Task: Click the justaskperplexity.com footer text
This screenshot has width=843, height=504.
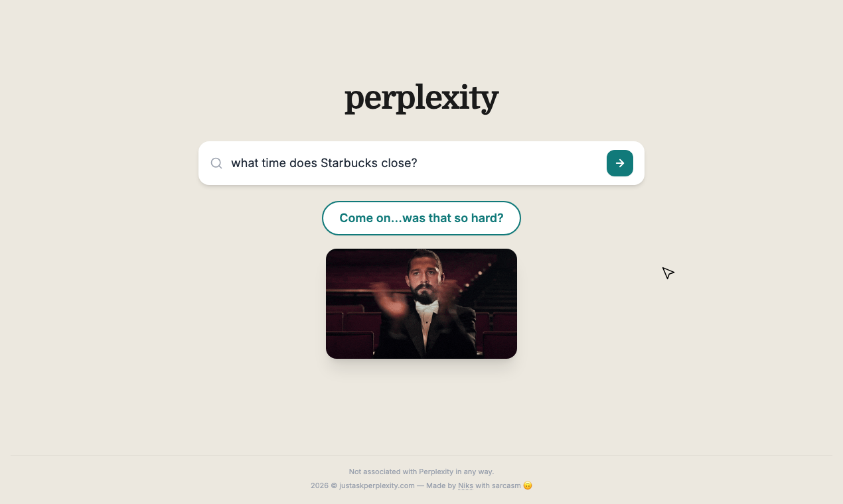Action: pyautogui.click(x=376, y=485)
